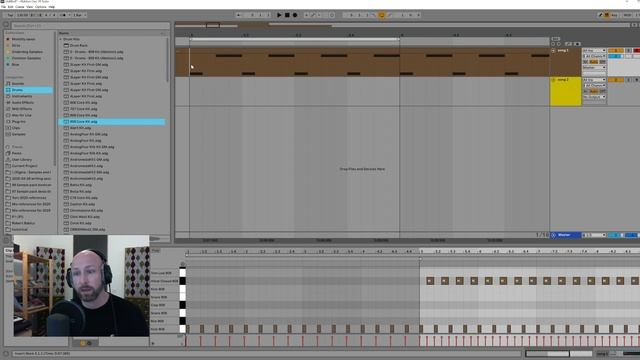Open track 1 All Channels dropdown
640x360 pixels.
pyautogui.click(x=594, y=56)
